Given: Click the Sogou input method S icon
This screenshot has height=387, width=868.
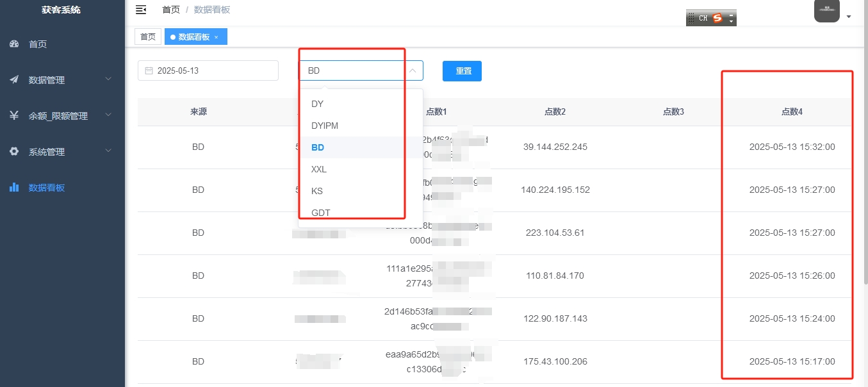Looking at the screenshot, I should coord(717,18).
